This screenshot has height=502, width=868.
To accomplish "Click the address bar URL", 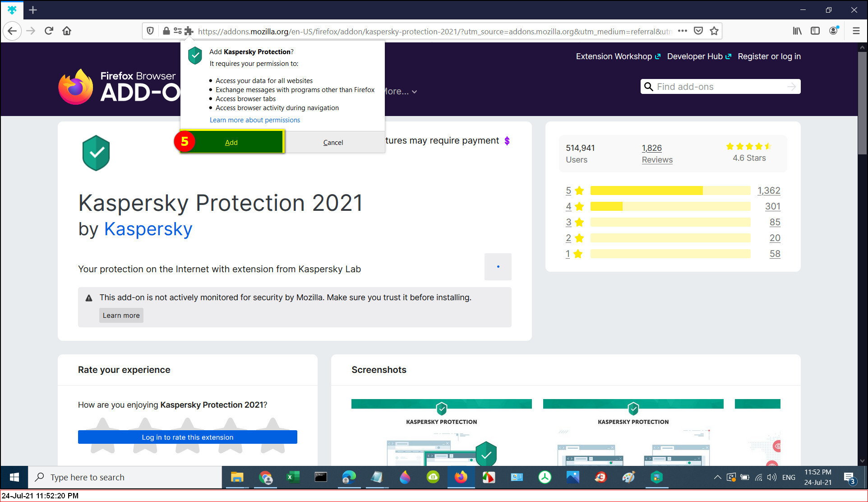I will (434, 31).
